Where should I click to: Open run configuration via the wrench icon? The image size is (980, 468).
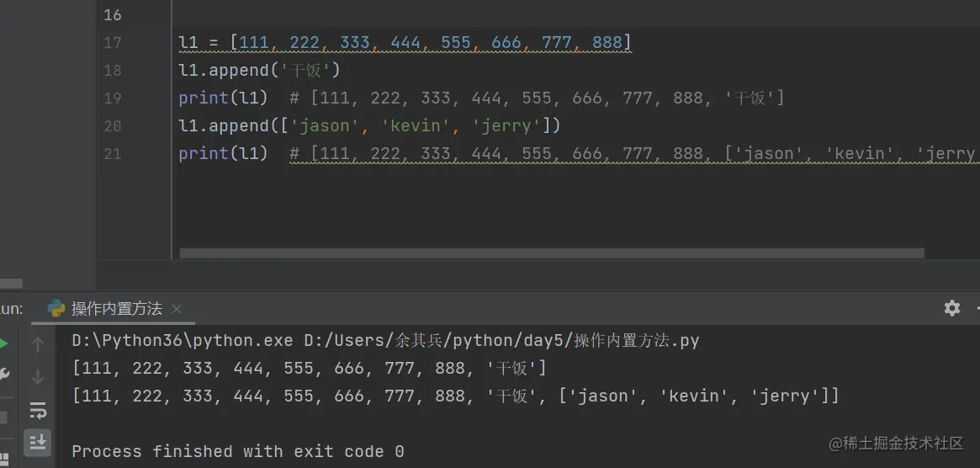[3, 375]
